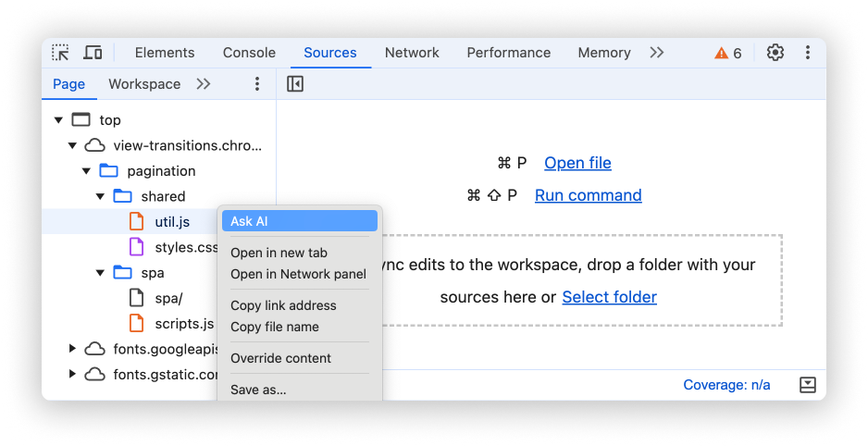Expand the fonts.googleapis domain node
Viewport: 868px width, 446px height.
coord(73,349)
